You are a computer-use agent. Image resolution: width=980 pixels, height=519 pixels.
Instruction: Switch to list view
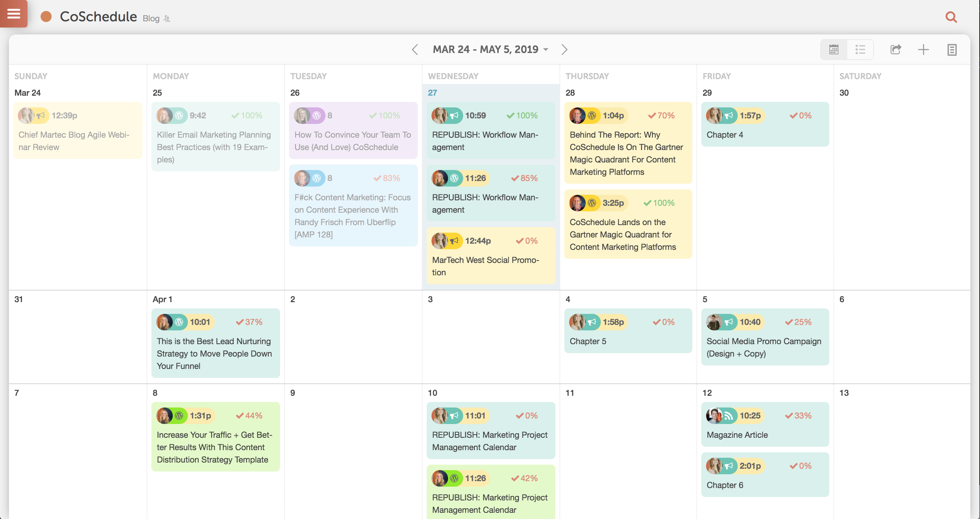[x=860, y=50]
